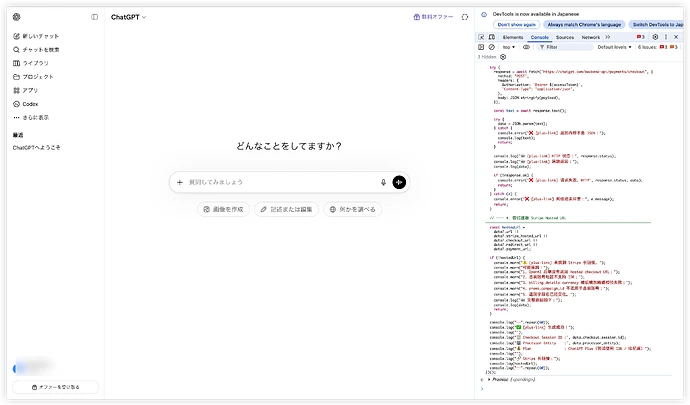Click the plus attach button in prompt box
690x405 pixels.
click(180, 182)
